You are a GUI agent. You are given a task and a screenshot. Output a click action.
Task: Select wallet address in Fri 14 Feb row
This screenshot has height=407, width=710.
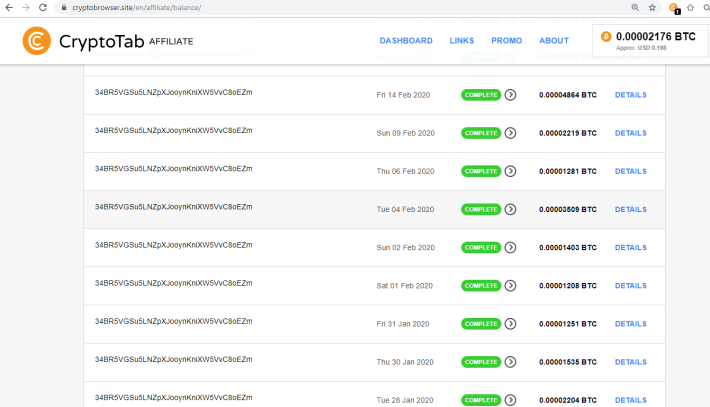(173, 92)
